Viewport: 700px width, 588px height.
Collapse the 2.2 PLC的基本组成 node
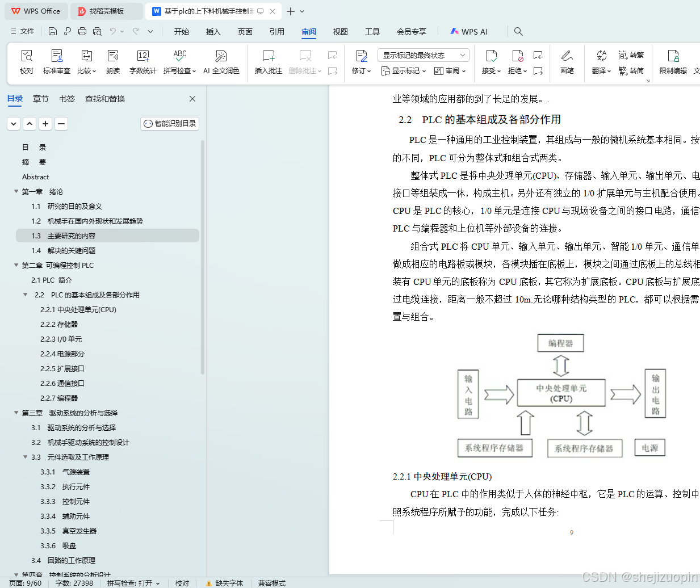[x=26, y=295]
